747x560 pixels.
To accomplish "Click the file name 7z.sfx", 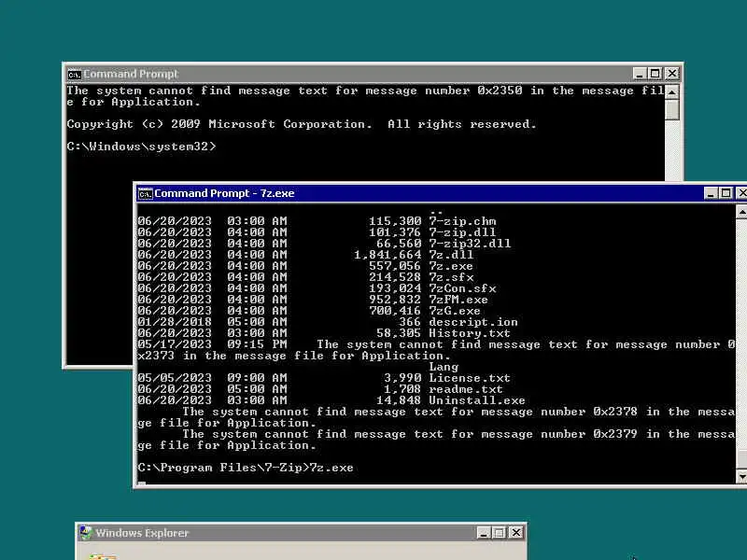I will [x=451, y=277].
